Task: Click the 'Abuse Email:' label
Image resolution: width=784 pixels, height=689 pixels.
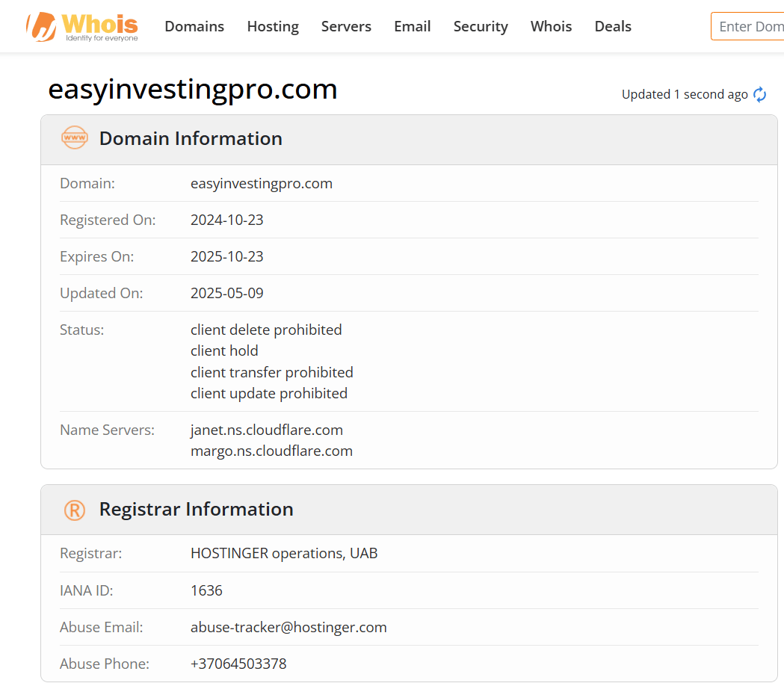Action: click(102, 627)
